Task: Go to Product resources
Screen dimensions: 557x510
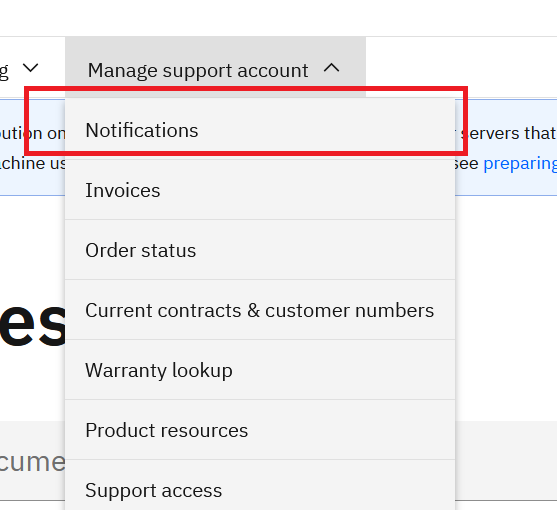Action: point(260,430)
